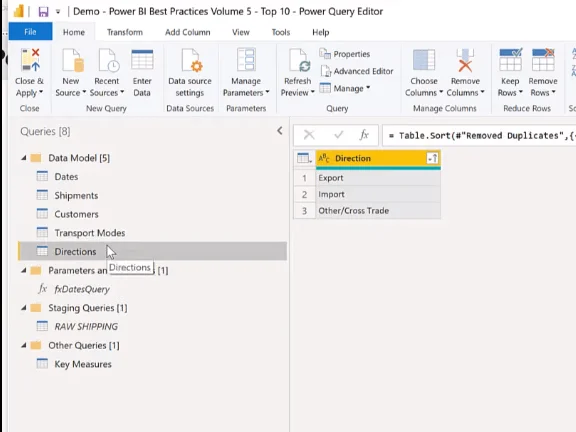Switch to the Transform tab
Viewport: 576px width, 432px height.
coord(125,32)
